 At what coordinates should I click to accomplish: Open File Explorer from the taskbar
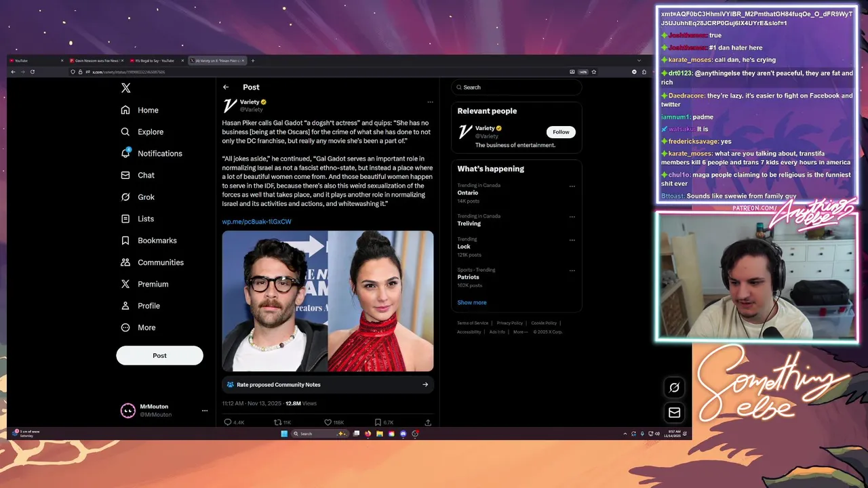pyautogui.click(x=380, y=434)
